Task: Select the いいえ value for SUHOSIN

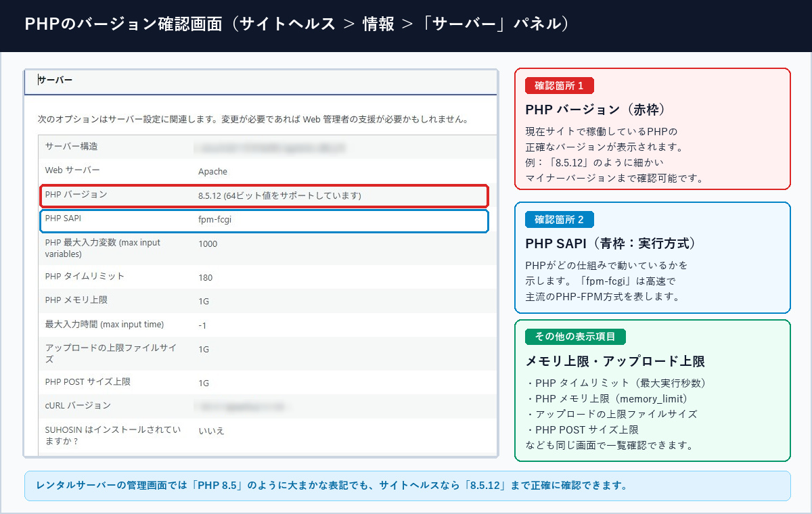Action: point(211,431)
